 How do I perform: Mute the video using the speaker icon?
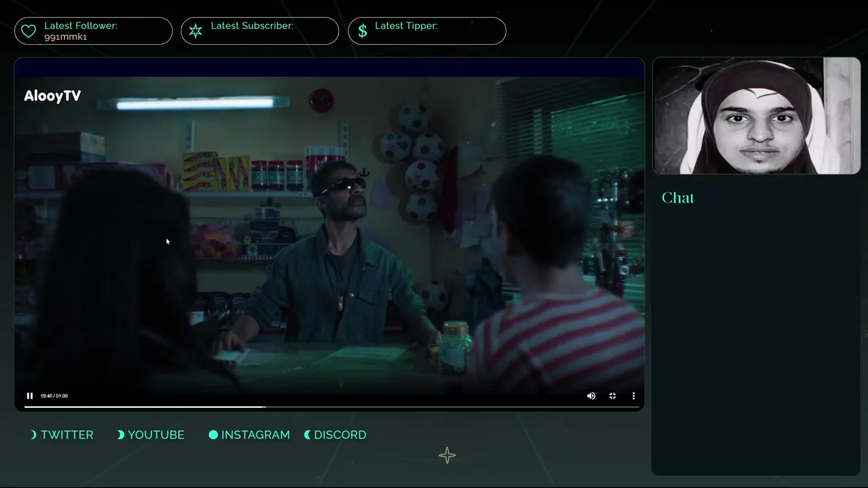point(591,396)
